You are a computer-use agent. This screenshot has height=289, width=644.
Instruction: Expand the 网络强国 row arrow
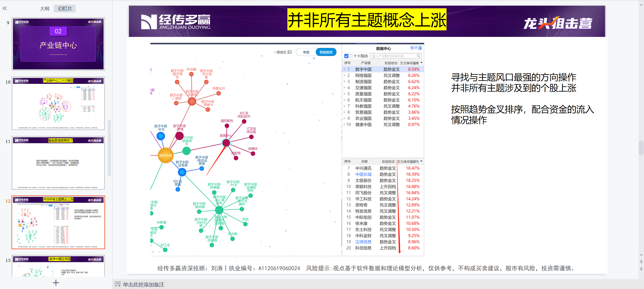344,75
